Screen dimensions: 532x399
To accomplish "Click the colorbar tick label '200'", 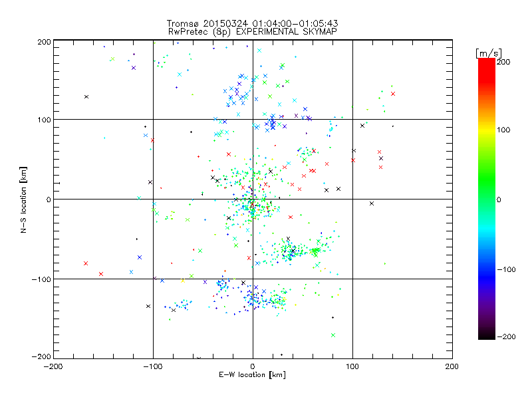I will click(x=503, y=62).
